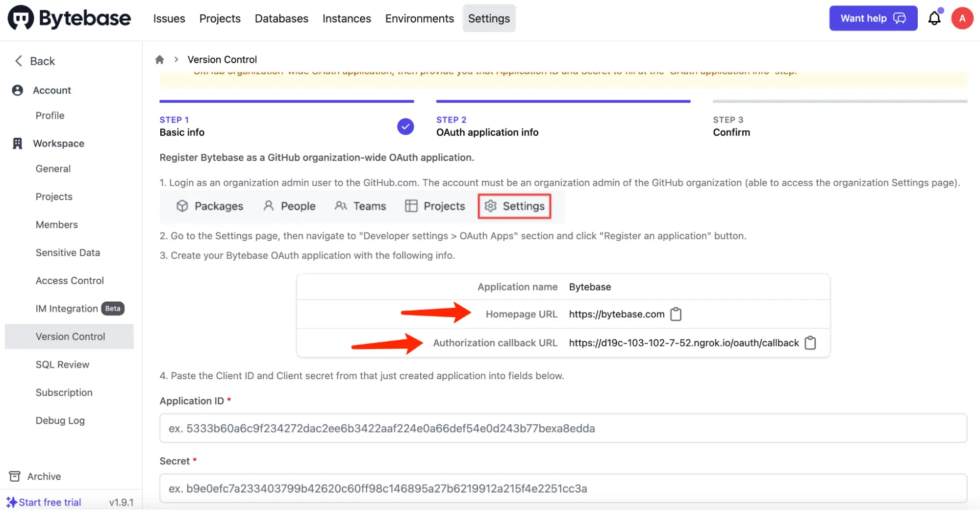Click the Archive icon in sidebar
The height and width of the screenshot is (510, 980).
pyautogui.click(x=15, y=476)
